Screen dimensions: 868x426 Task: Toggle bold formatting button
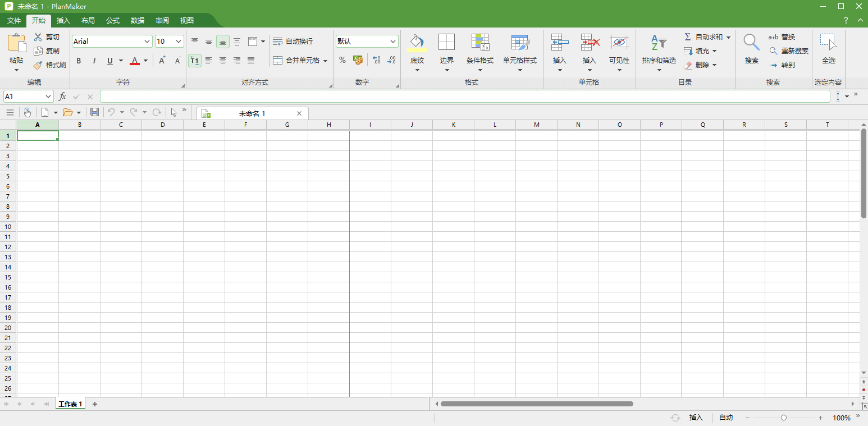(x=79, y=61)
